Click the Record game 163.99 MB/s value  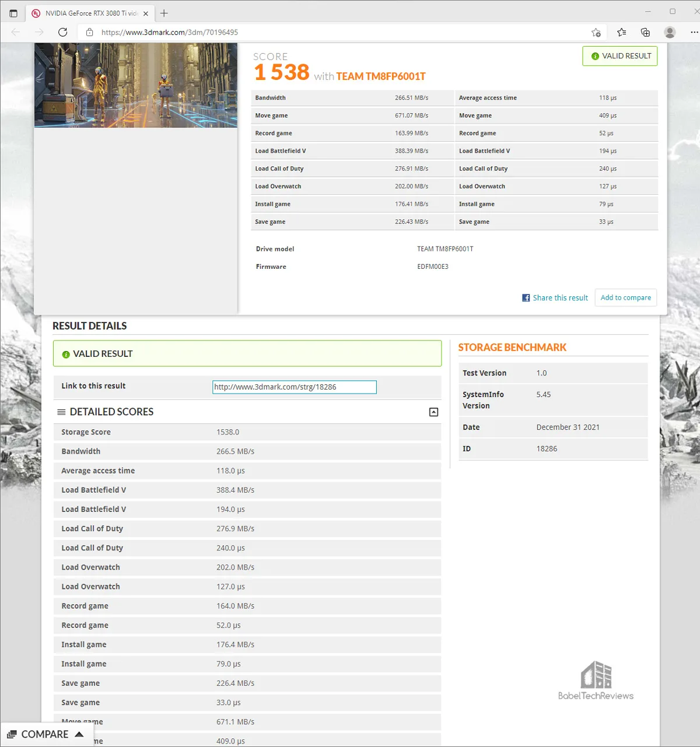(x=411, y=133)
